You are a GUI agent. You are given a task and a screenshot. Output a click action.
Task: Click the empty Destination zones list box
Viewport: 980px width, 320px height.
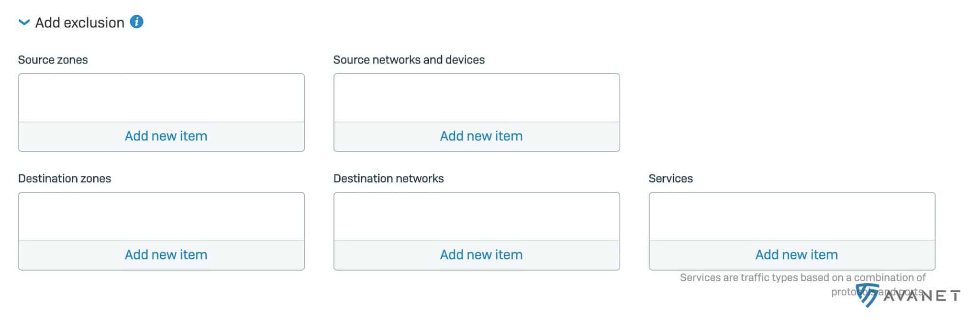(161, 217)
